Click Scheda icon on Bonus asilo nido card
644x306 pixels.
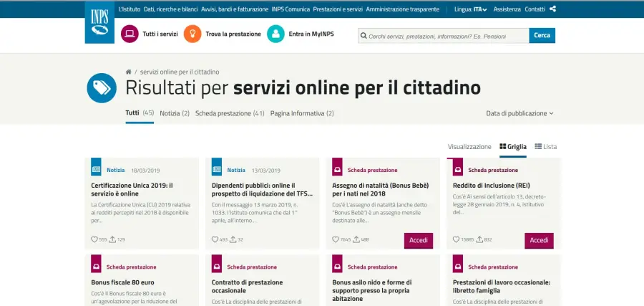point(337,264)
